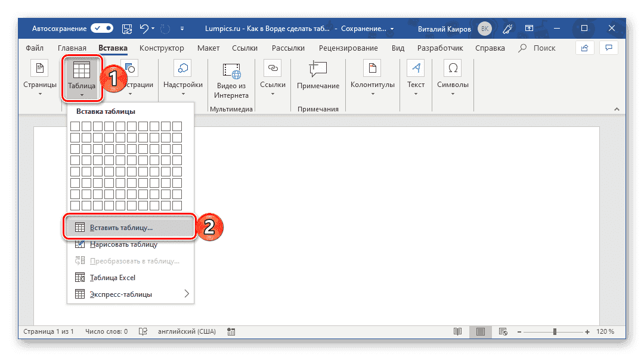Insert a Примечание
The image size is (644, 357).
click(317, 77)
